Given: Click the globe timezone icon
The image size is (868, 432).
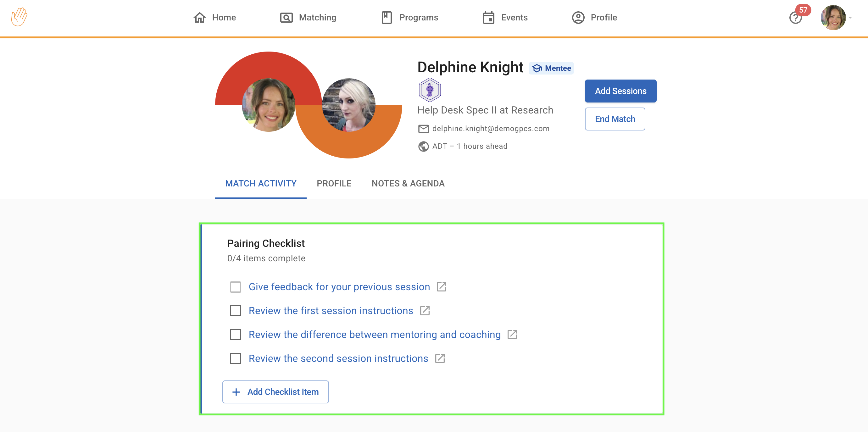Looking at the screenshot, I should pos(423,146).
